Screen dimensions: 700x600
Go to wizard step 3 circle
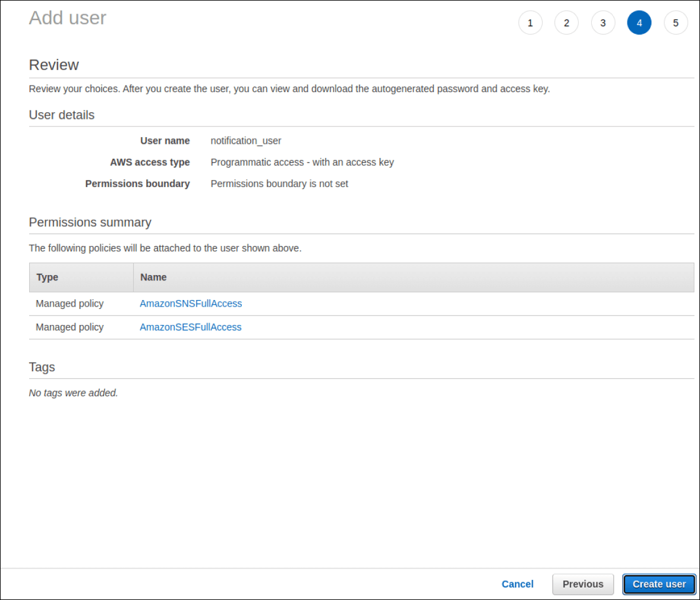click(603, 23)
